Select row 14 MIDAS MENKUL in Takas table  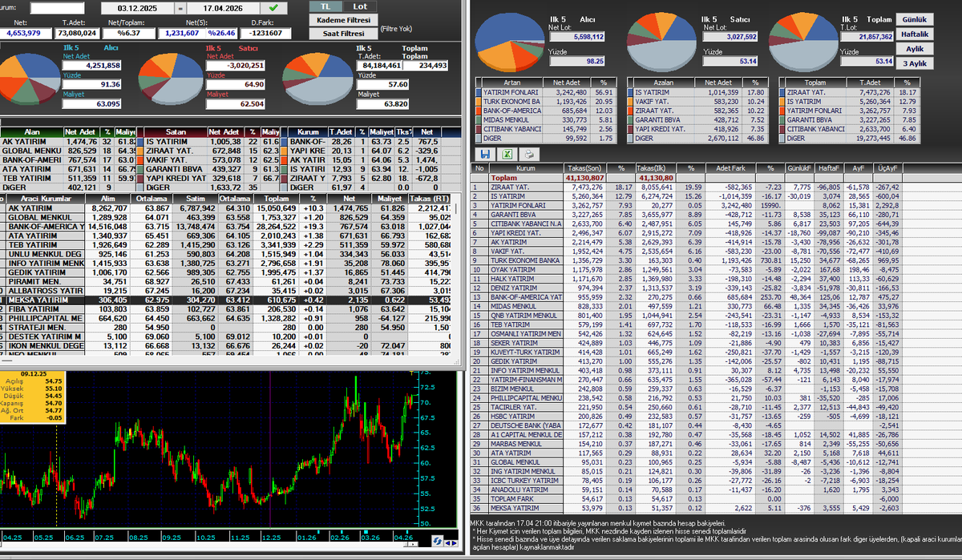pyautogui.click(x=685, y=308)
